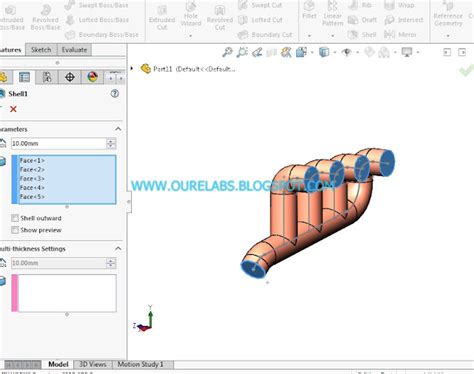Select the Revolved Cut tool
This screenshot has height=374, width=474.
pos(220,17)
